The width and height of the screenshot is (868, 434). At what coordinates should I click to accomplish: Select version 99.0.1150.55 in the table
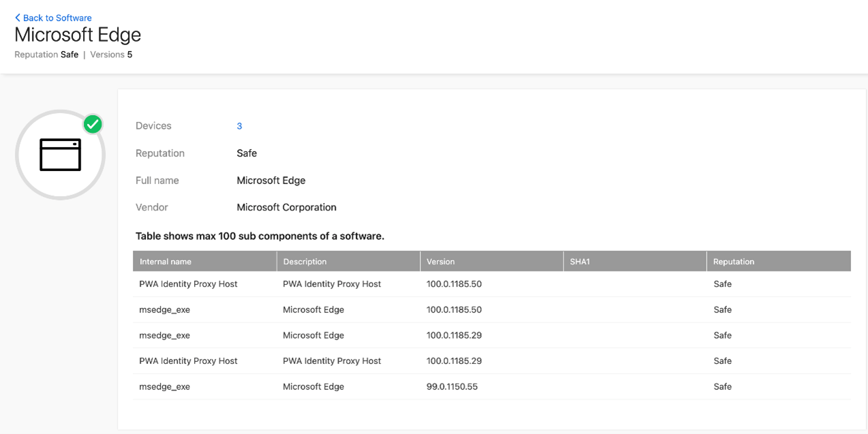click(452, 386)
